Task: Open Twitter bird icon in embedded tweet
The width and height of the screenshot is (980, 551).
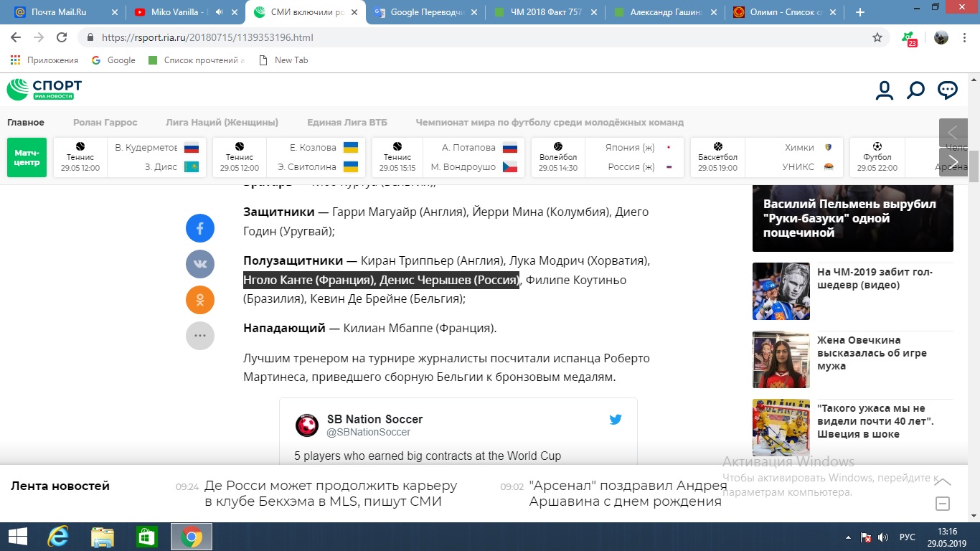Action: (x=616, y=420)
